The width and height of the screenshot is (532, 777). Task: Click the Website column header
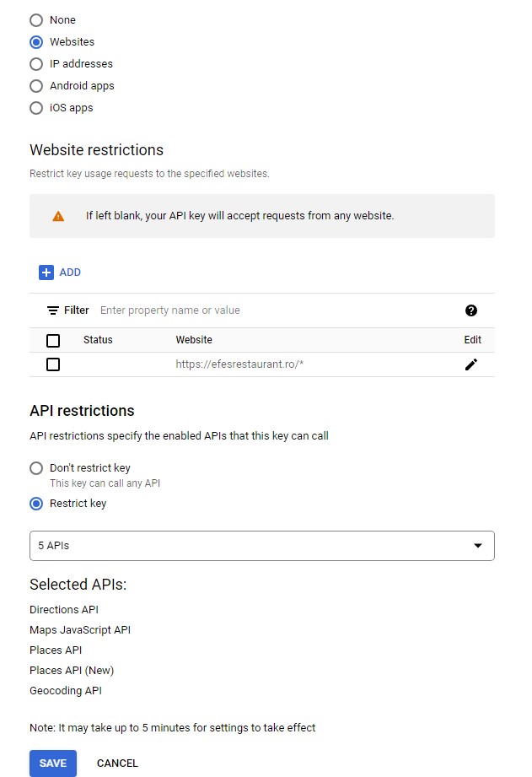194,340
